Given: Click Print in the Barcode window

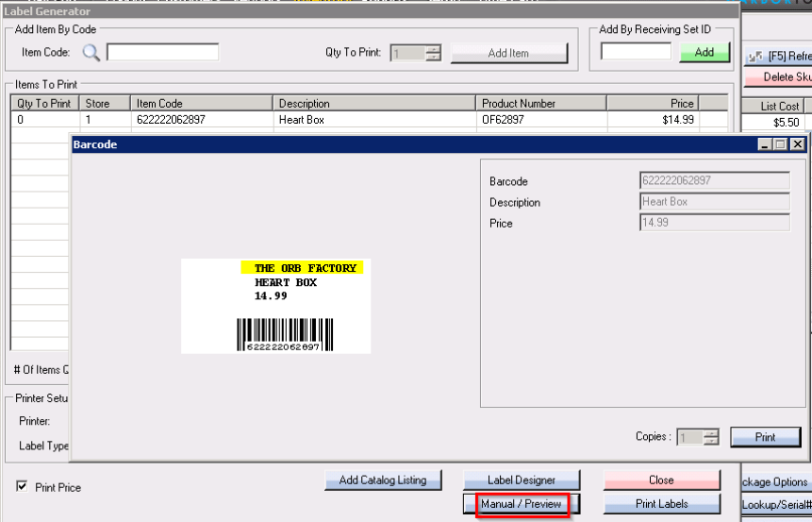Looking at the screenshot, I should point(766,437).
